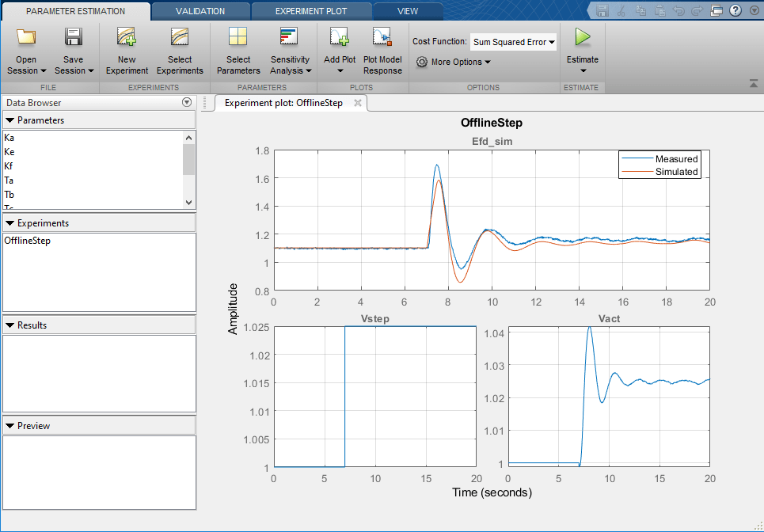Open the Data Browser panel menu
764x532 pixels.
click(187, 102)
